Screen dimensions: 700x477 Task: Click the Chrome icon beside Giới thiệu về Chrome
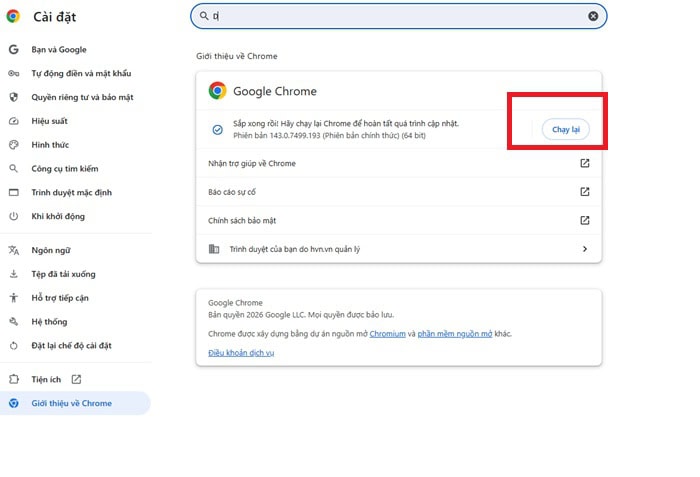point(14,403)
